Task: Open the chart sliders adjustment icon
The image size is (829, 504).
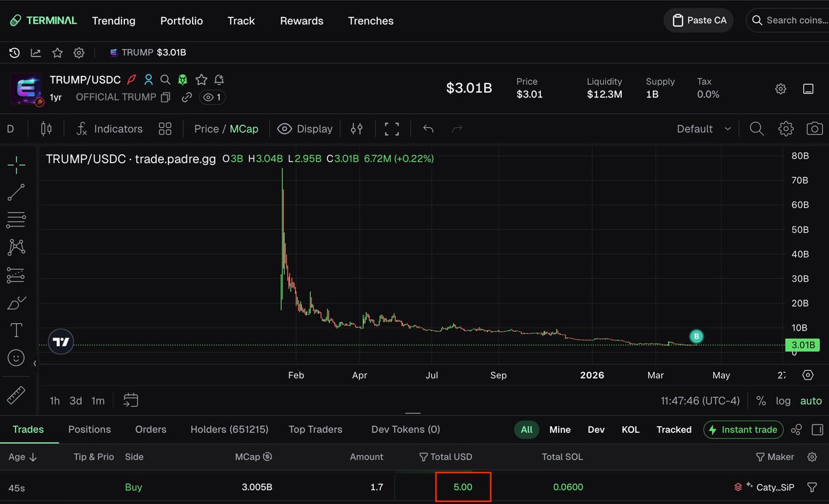Action: pos(356,128)
